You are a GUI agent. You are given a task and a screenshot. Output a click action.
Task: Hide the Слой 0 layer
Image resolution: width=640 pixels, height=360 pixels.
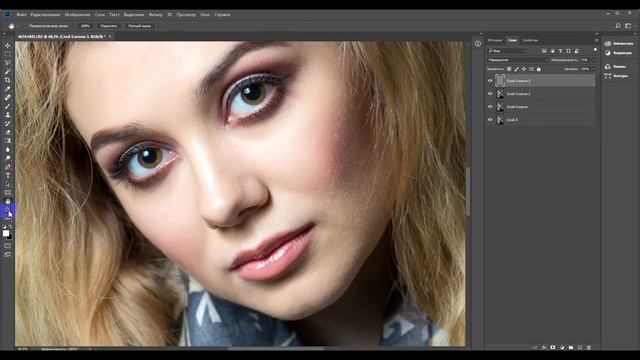490,120
